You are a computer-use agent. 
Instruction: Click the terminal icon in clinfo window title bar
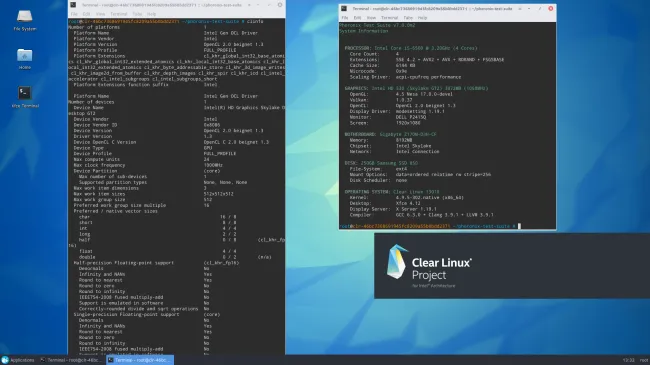tap(73, 5)
